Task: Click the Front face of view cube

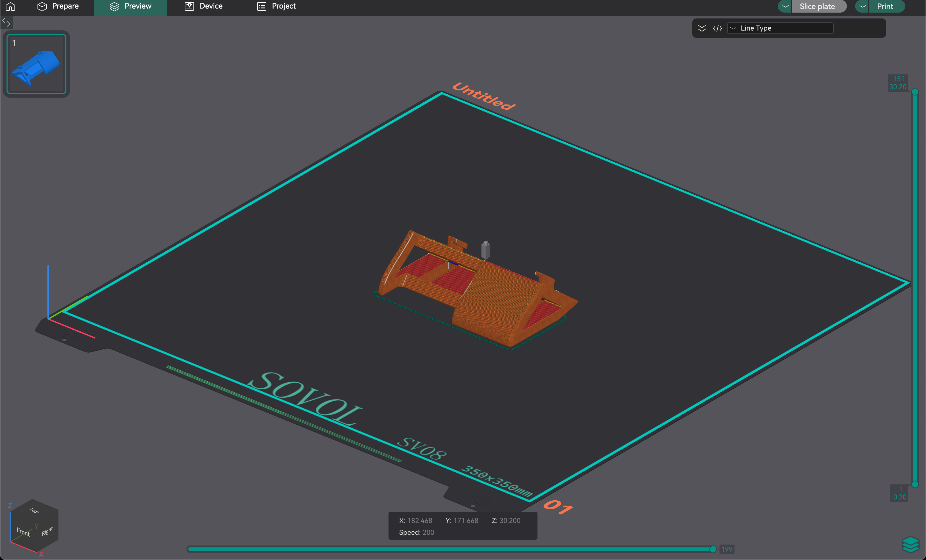Action: coord(23,531)
